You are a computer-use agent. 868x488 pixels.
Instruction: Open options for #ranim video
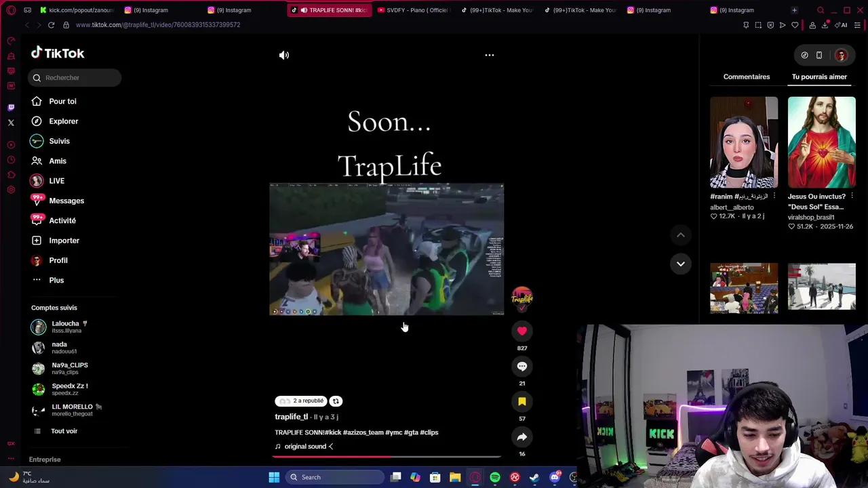click(x=774, y=197)
